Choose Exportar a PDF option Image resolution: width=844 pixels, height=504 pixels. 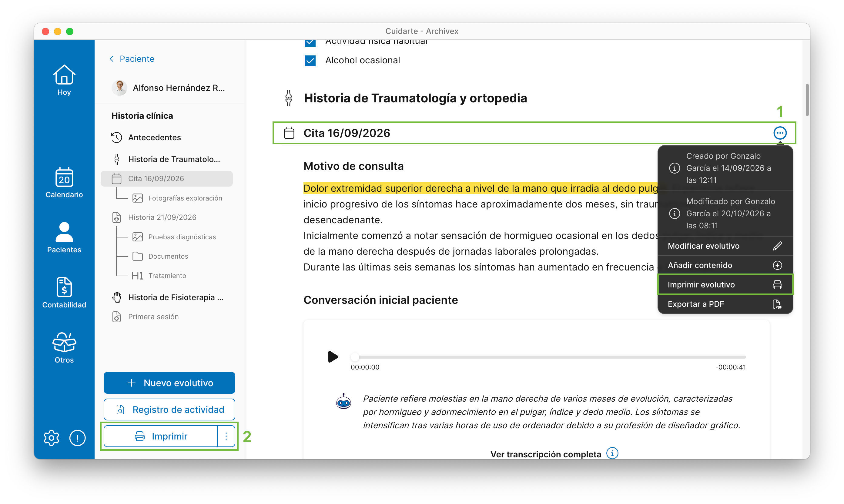(725, 304)
